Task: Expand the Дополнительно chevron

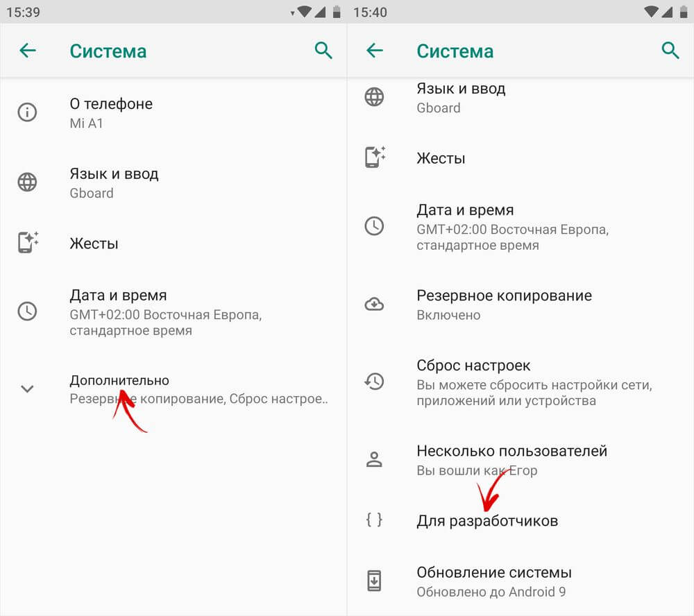Action: (28, 389)
